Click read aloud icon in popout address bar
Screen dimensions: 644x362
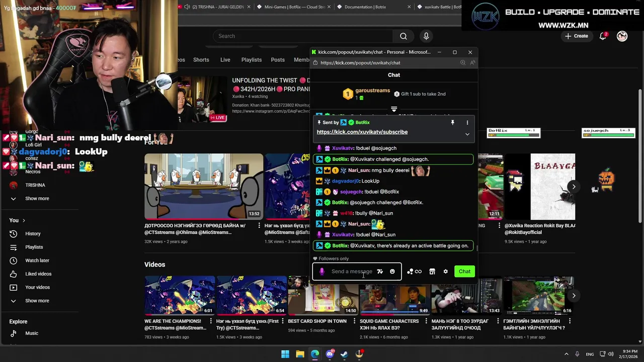472,63
